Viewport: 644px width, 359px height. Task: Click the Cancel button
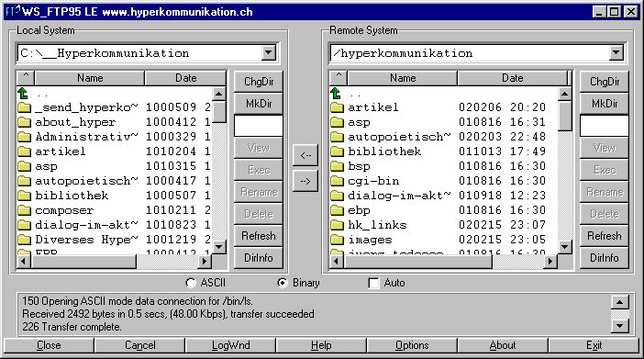point(139,345)
